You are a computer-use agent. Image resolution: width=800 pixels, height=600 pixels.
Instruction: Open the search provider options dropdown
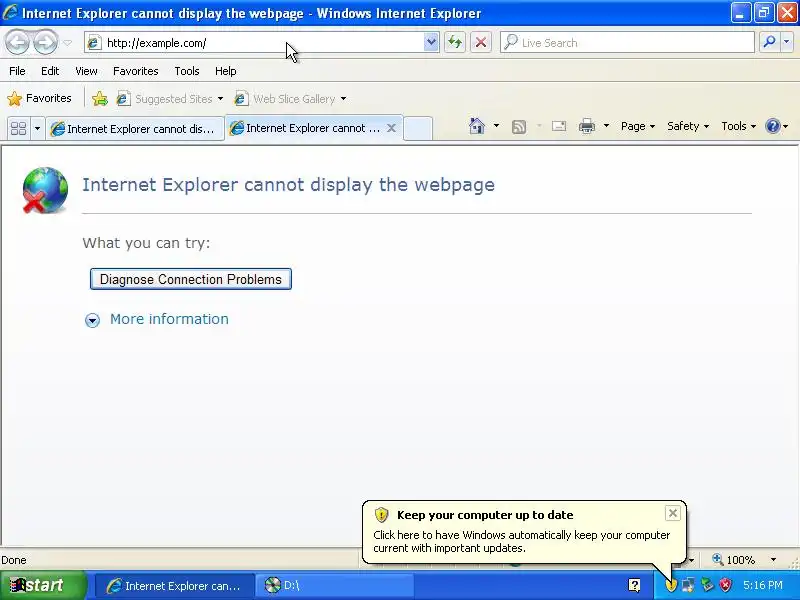(787, 43)
